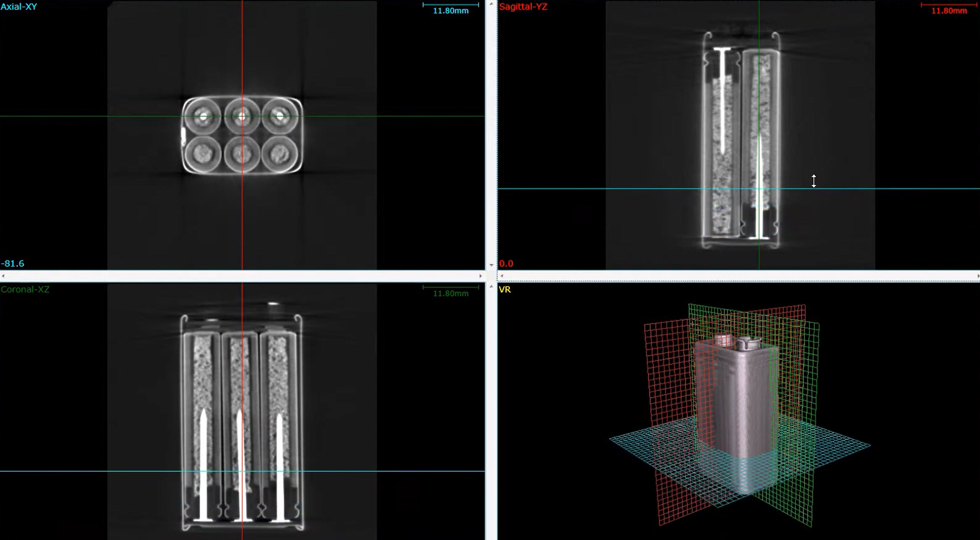
Task: Click the VR view label
Action: tap(505, 289)
